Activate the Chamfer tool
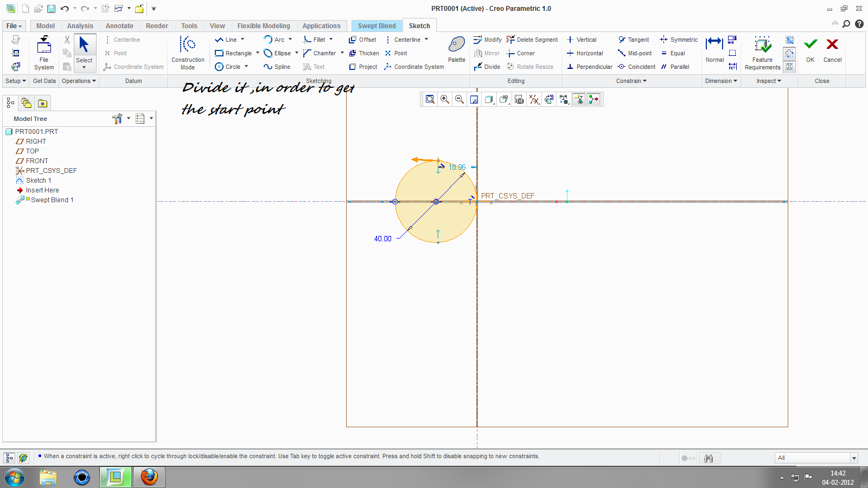 click(320, 53)
